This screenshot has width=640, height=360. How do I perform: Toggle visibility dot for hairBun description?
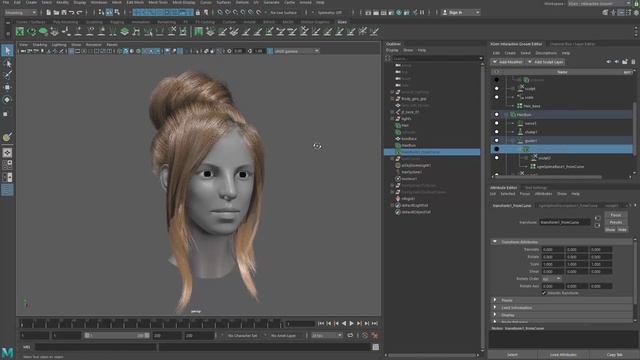click(x=497, y=115)
